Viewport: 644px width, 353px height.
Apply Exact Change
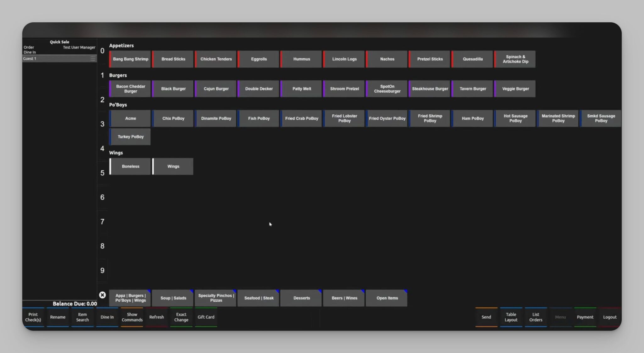[x=181, y=317]
